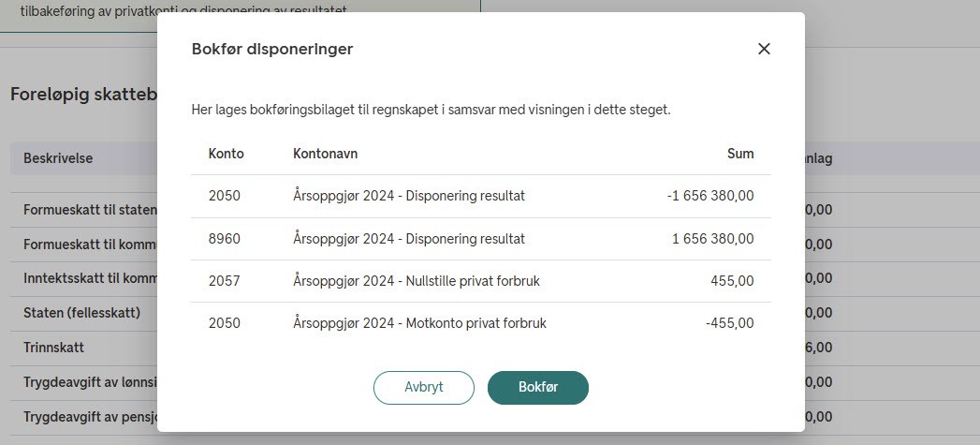Select the Staten (fellesskatt) row
Image resolution: width=980 pixels, height=445 pixels.
coord(81,313)
